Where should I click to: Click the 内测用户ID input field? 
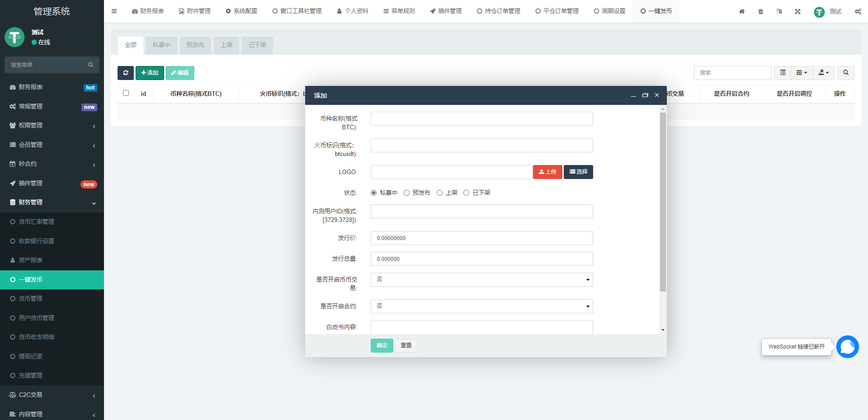pyautogui.click(x=481, y=212)
